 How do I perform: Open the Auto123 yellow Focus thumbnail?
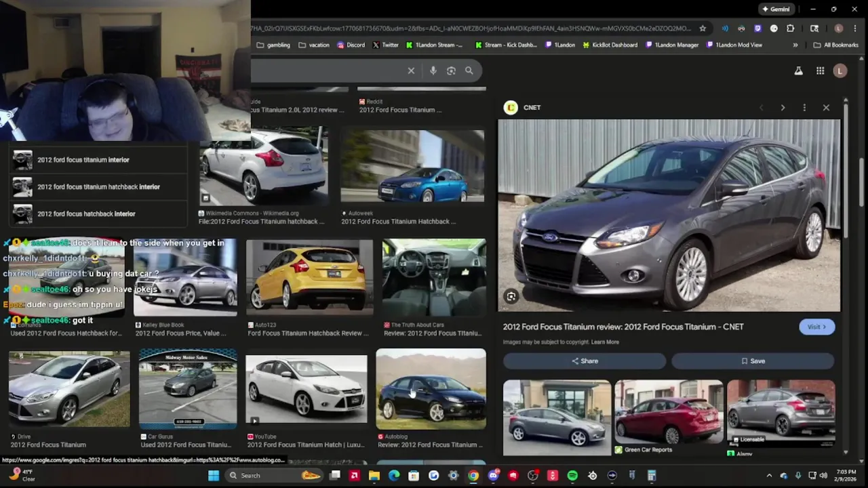(309, 277)
